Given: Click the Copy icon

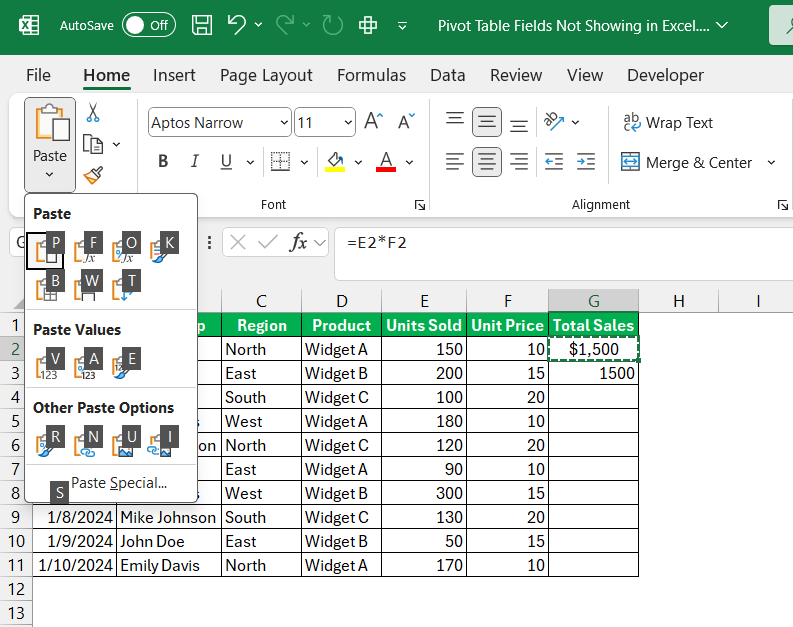Looking at the screenshot, I should 93,144.
